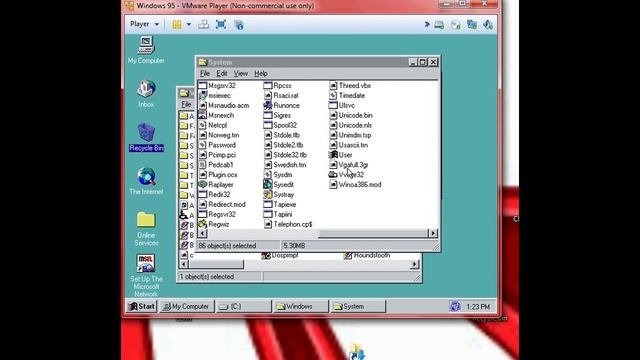Select the Threed.vbx file
This screenshot has height=360, width=640.
pos(350,86)
